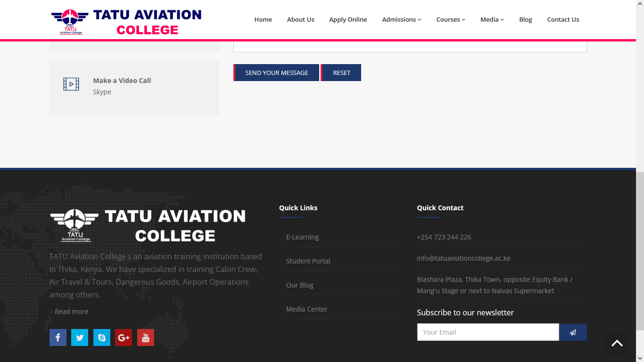Image resolution: width=644 pixels, height=362 pixels.
Task: Open the YouTube social icon
Action: tap(146, 337)
